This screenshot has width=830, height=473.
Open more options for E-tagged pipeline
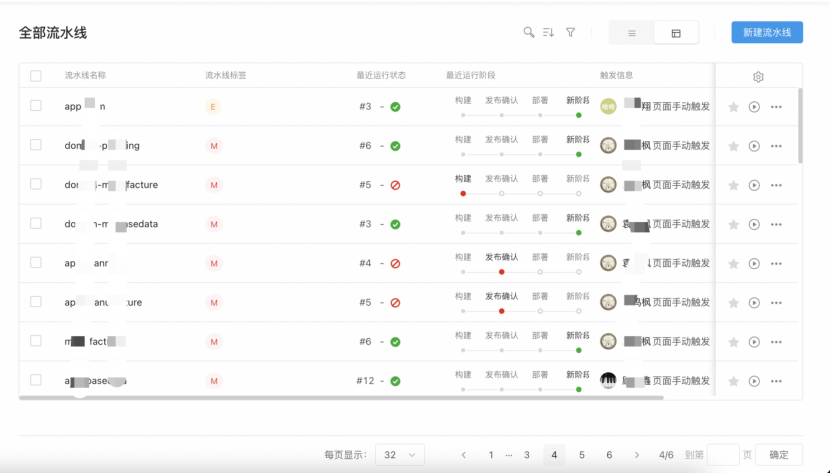(776, 107)
